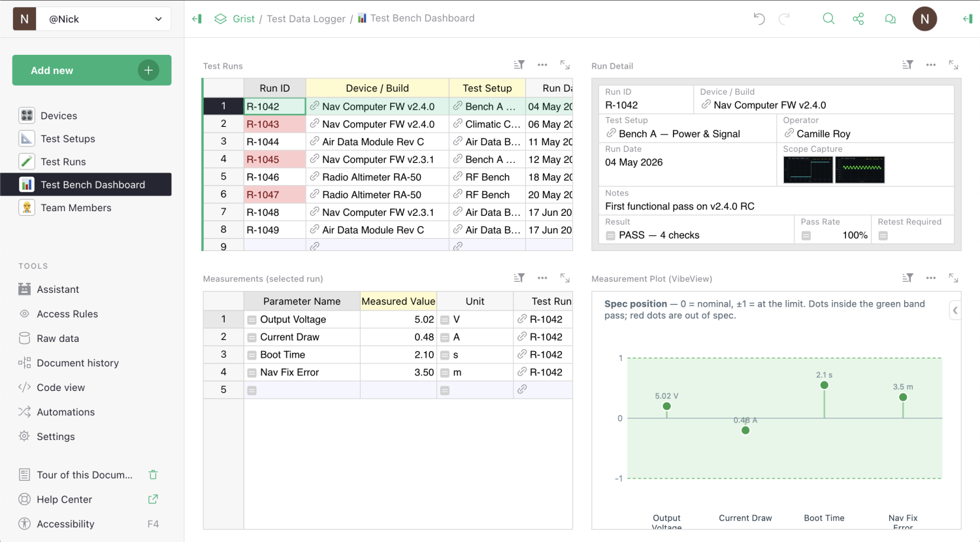Open the first scope capture thumbnail
This screenshot has width=980, height=542.
tap(808, 169)
